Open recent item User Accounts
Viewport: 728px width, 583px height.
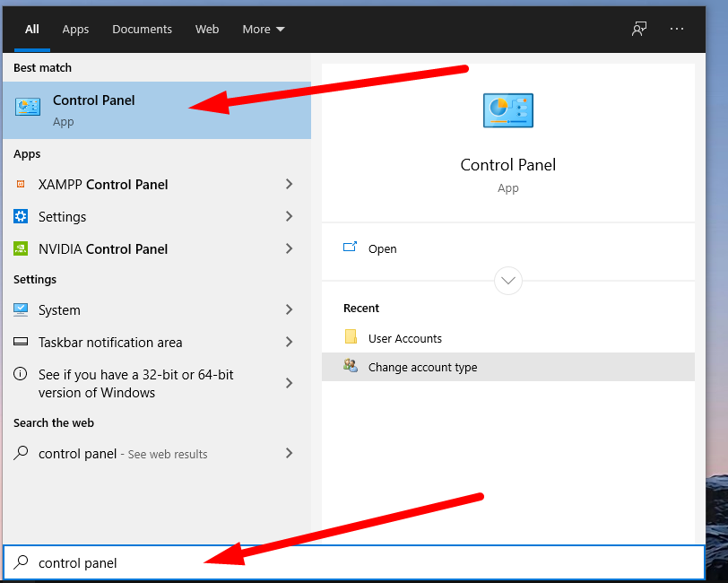(508, 338)
